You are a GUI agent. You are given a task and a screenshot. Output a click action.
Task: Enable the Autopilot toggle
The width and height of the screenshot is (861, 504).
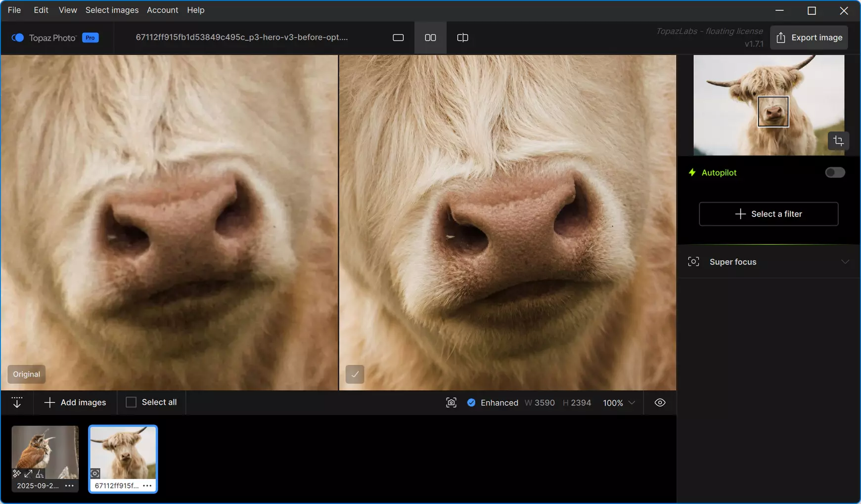coord(835,172)
